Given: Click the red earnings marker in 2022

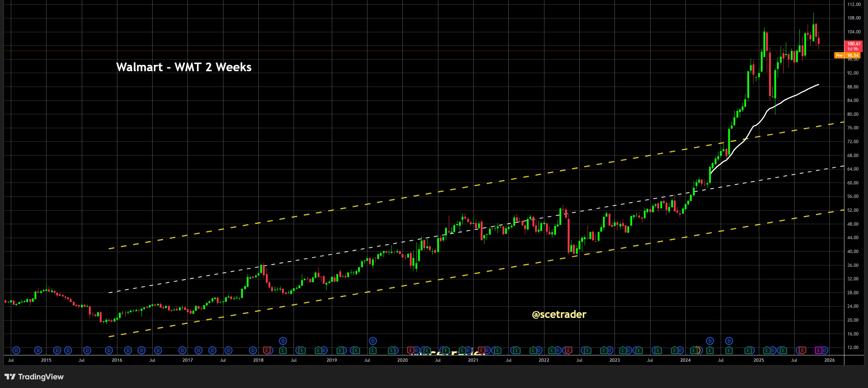Looking at the screenshot, I should pos(568,351).
